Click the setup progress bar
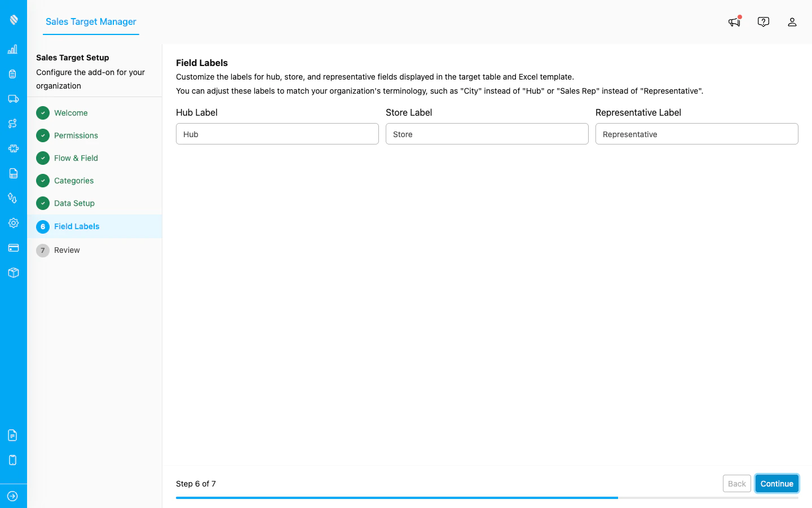 click(487, 498)
